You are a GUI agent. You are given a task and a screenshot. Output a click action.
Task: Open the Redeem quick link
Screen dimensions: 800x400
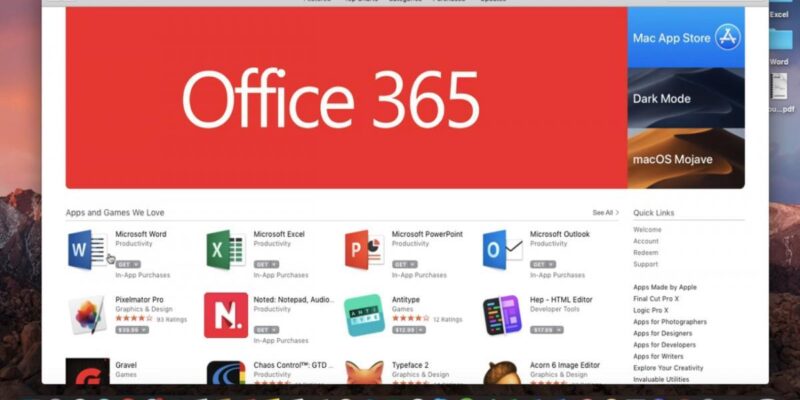tap(645, 253)
